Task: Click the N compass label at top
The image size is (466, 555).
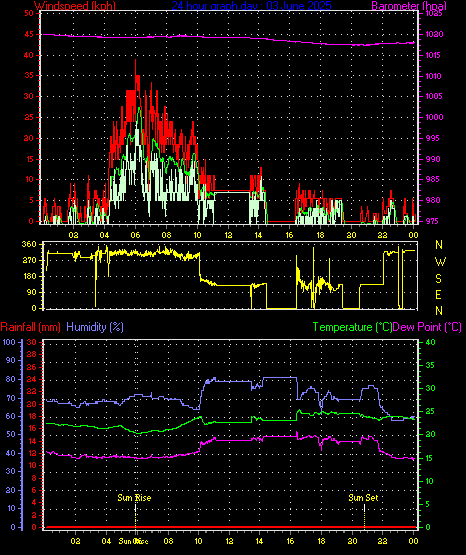Action: (x=439, y=245)
